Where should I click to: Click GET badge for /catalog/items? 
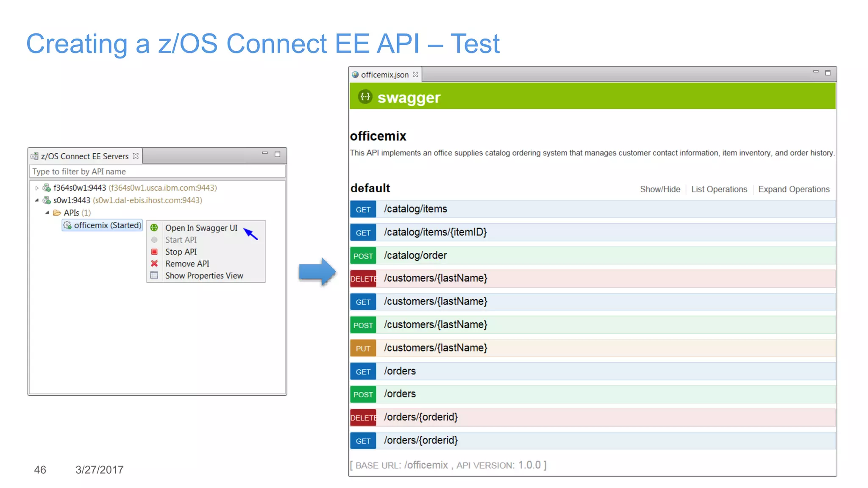(x=363, y=209)
